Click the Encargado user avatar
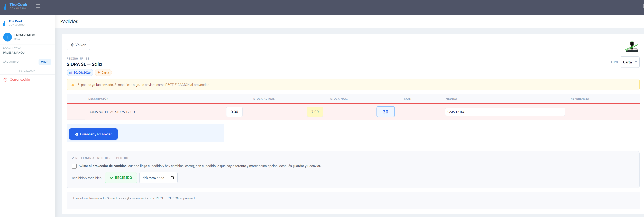 [7, 37]
